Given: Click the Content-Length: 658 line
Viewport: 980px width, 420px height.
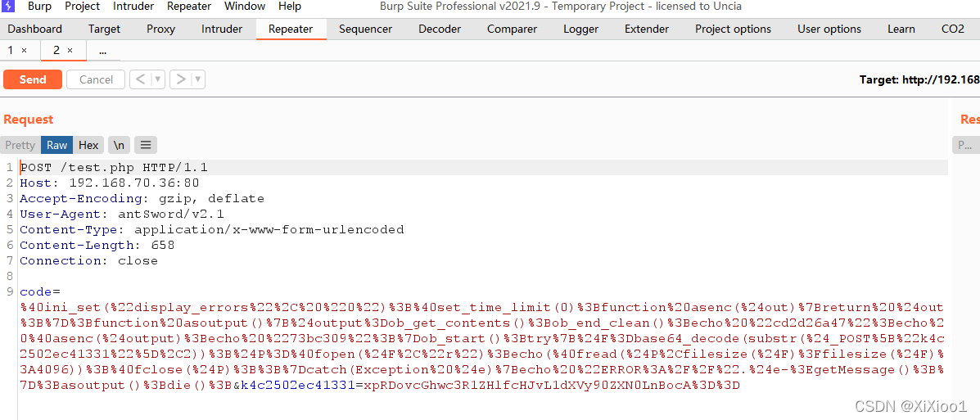Looking at the screenshot, I should click(97, 246).
